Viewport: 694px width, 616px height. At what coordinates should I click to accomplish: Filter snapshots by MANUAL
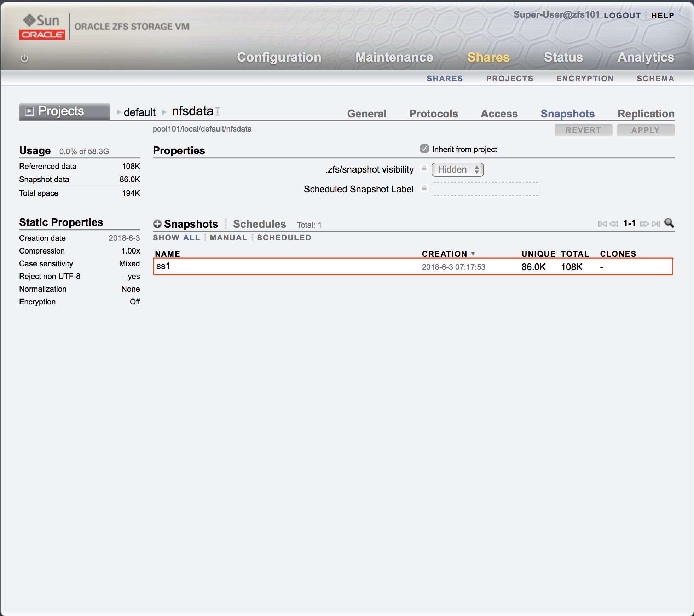[228, 238]
